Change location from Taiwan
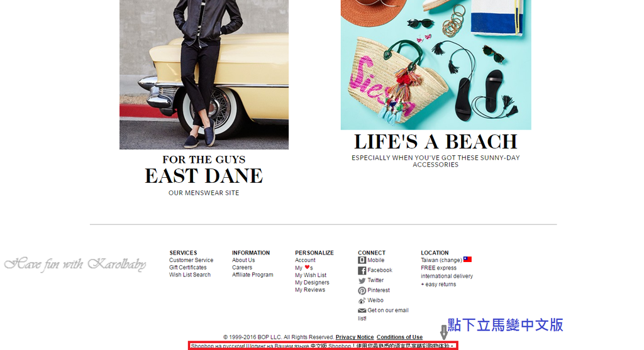Viewport: 644px width, 350px height. coord(441,260)
